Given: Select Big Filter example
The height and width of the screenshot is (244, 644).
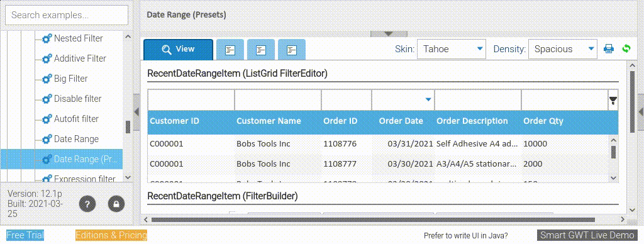Looking at the screenshot, I should (70, 79).
